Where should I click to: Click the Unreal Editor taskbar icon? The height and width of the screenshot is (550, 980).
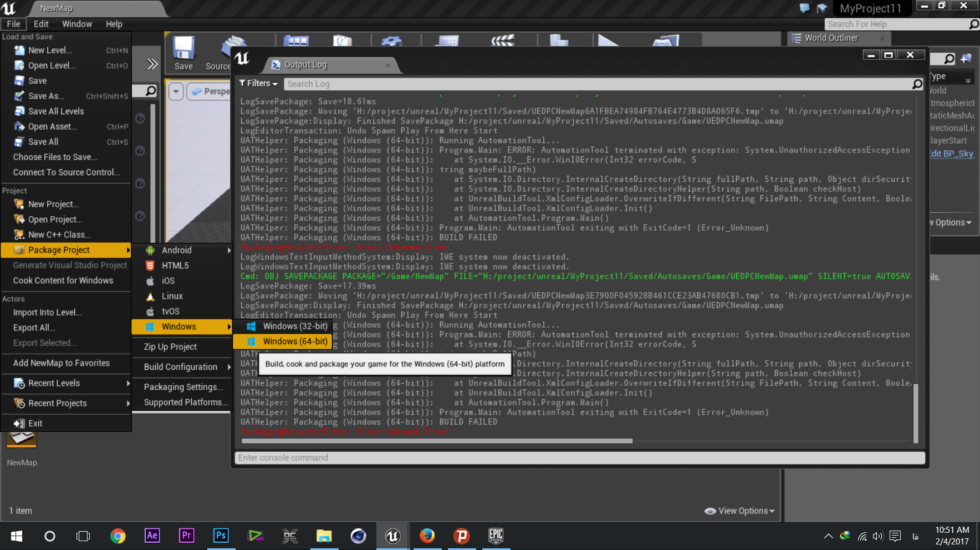(392, 536)
